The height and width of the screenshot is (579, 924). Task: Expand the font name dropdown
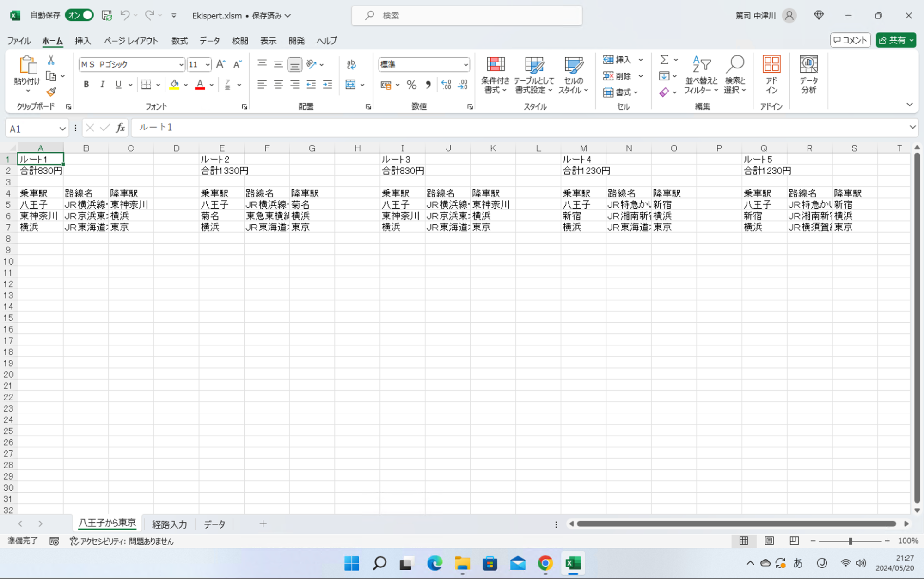(181, 65)
